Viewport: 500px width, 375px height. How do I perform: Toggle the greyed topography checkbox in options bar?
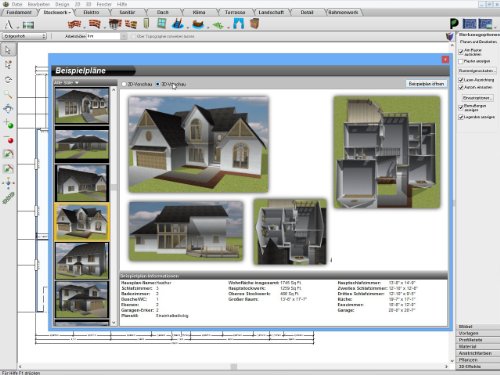coord(133,36)
